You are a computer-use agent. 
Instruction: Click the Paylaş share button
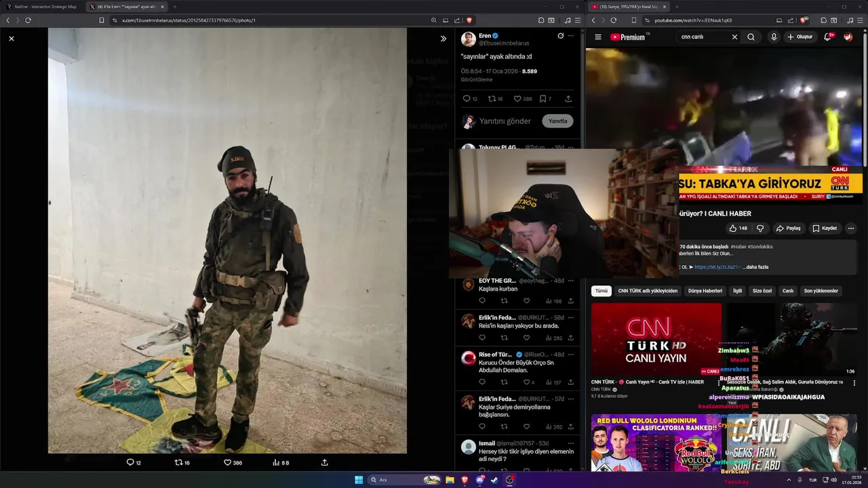788,228
